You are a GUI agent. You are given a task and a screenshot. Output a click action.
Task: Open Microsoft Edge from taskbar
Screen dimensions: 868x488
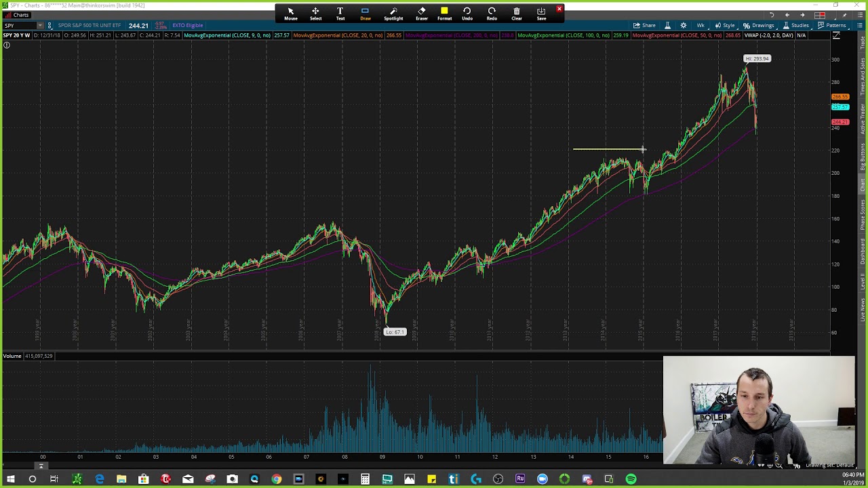(100, 479)
